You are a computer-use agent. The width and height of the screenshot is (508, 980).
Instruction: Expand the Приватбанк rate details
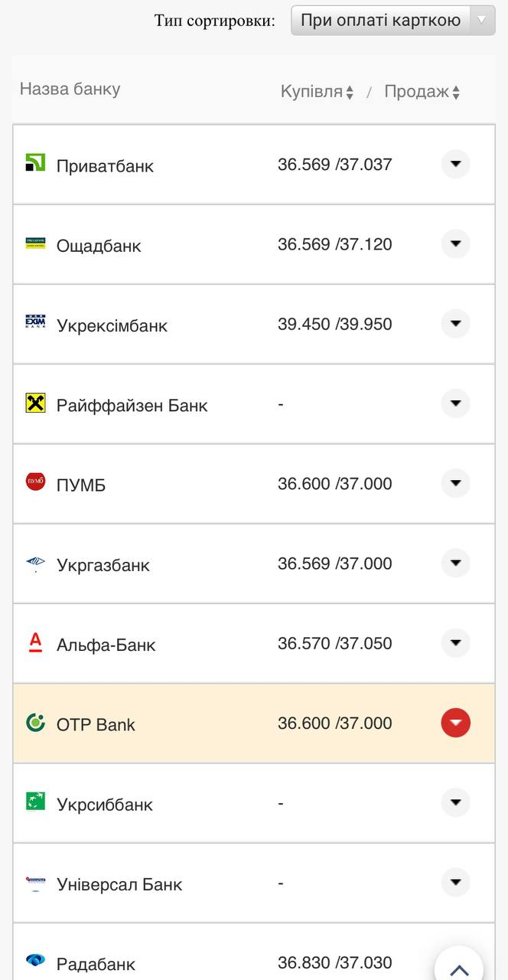455,164
